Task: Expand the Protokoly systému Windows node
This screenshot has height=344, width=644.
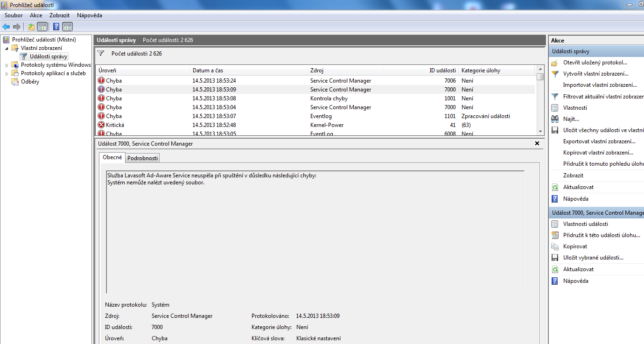Action: click(x=7, y=65)
